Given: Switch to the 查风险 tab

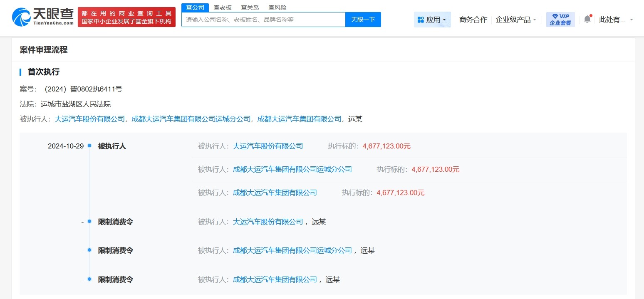Looking at the screenshot, I should pyautogui.click(x=277, y=7).
